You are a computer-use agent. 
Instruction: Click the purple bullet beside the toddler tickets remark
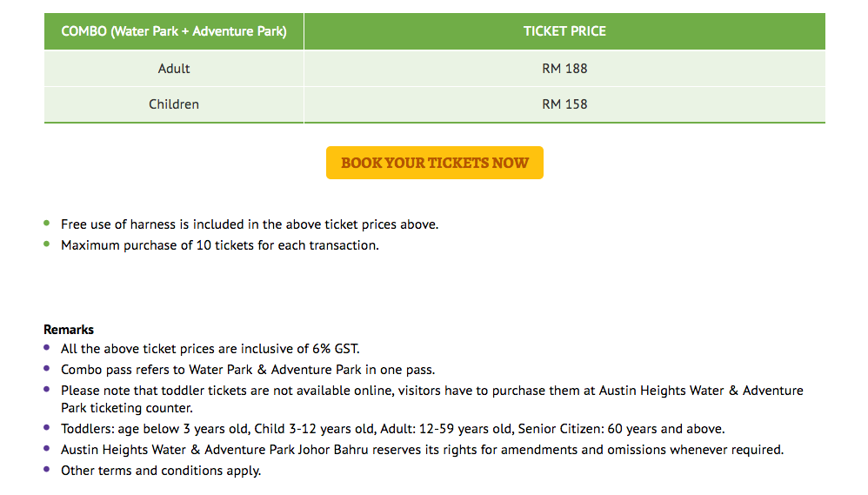coord(47,390)
